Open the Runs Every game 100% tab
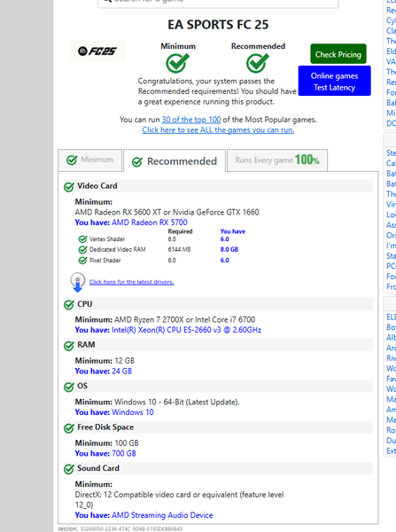Image resolution: width=396 pixels, height=532 pixels. tap(277, 160)
